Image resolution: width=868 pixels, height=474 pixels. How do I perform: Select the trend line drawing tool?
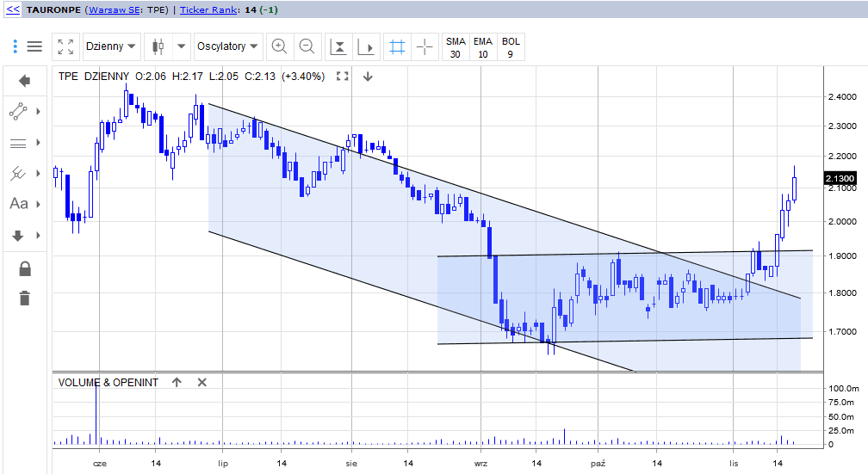(18, 111)
